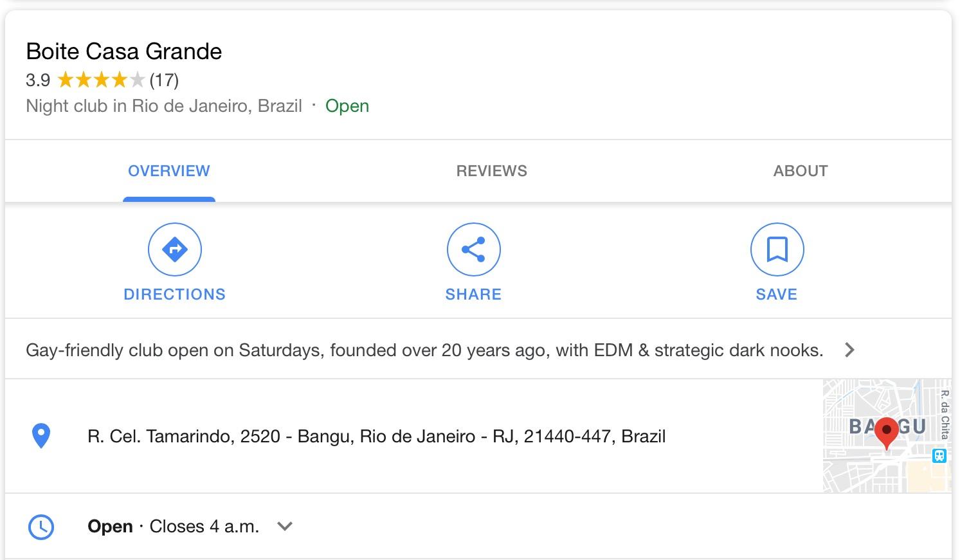Open the Bangu map thumbnail

click(887, 436)
